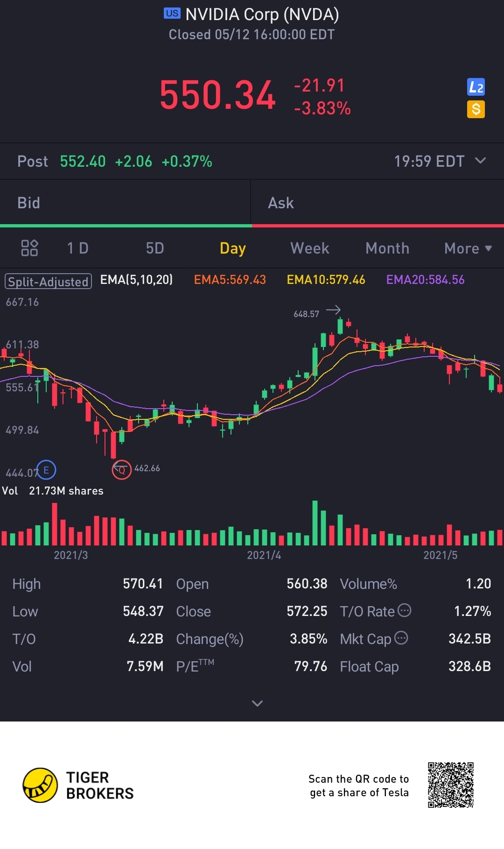Tap the NVIDIA Corp (NVDA) title

[x=262, y=14]
